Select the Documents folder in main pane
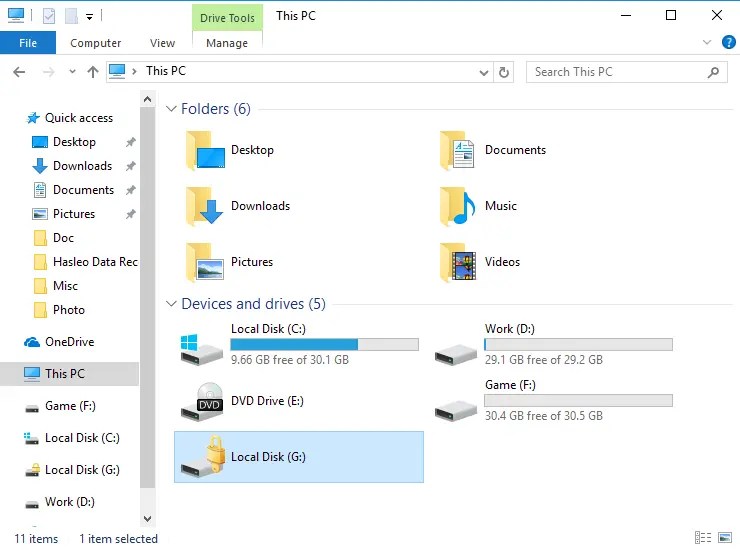740x550 pixels. click(x=492, y=150)
